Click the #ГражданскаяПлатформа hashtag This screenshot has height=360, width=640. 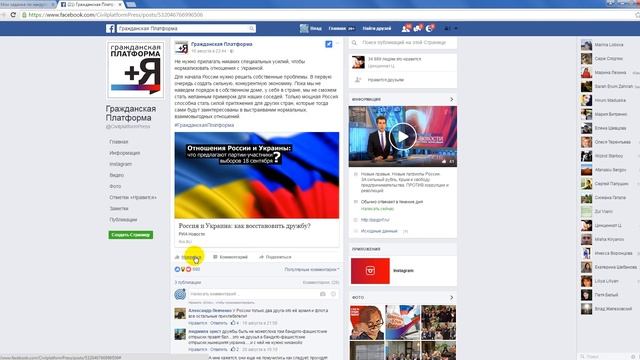(204, 125)
